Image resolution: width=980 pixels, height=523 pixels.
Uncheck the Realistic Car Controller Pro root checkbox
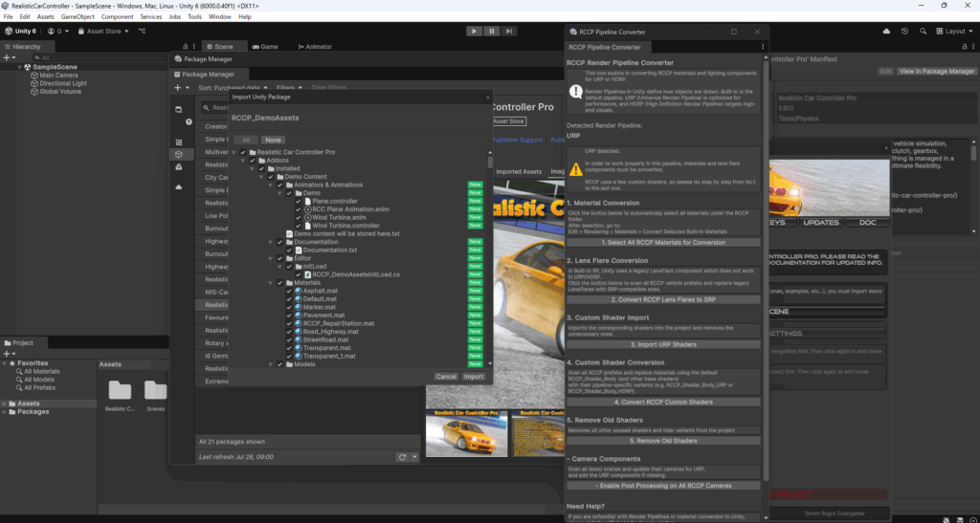click(x=243, y=152)
